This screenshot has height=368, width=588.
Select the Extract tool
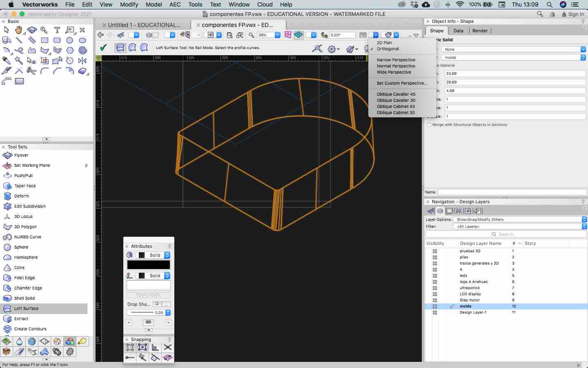[21, 319]
